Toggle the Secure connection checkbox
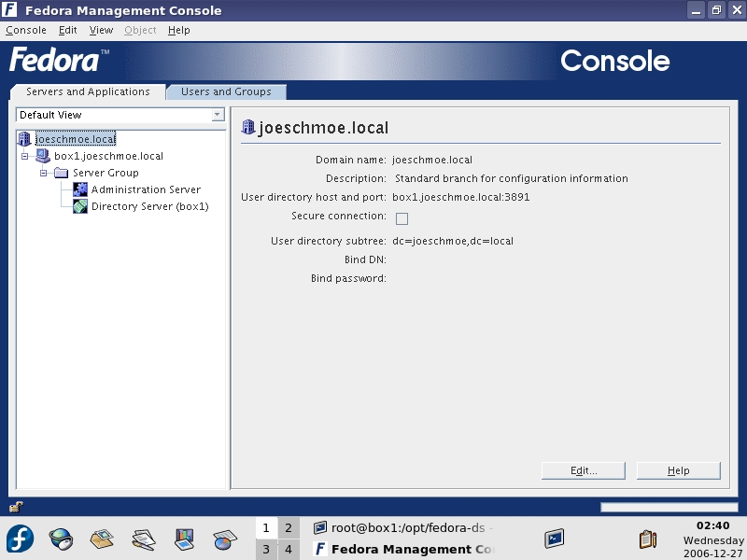747x560 pixels. (x=402, y=218)
